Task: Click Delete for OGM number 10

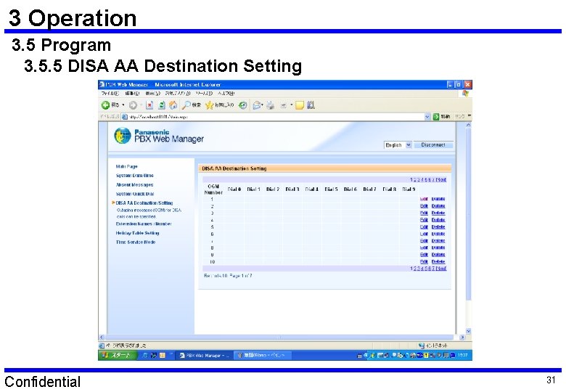Action: (x=438, y=261)
